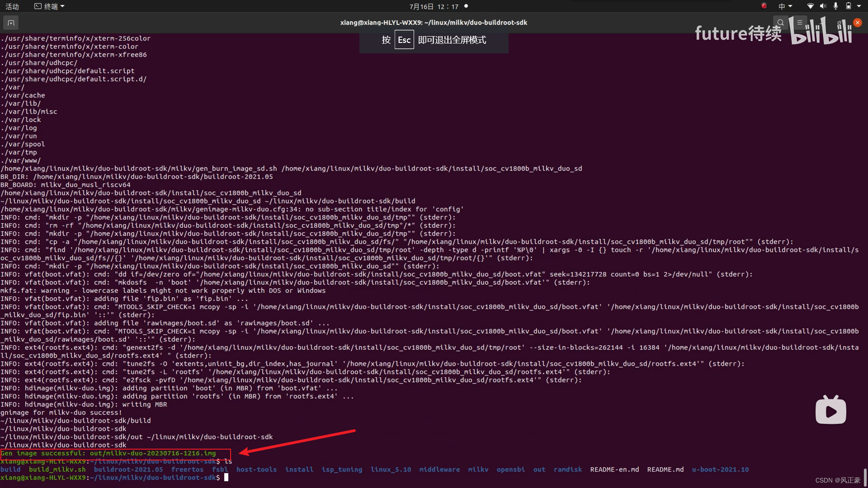The image size is (868, 488).
Task: Click 'middleware' in ls output
Action: (x=439, y=469)
